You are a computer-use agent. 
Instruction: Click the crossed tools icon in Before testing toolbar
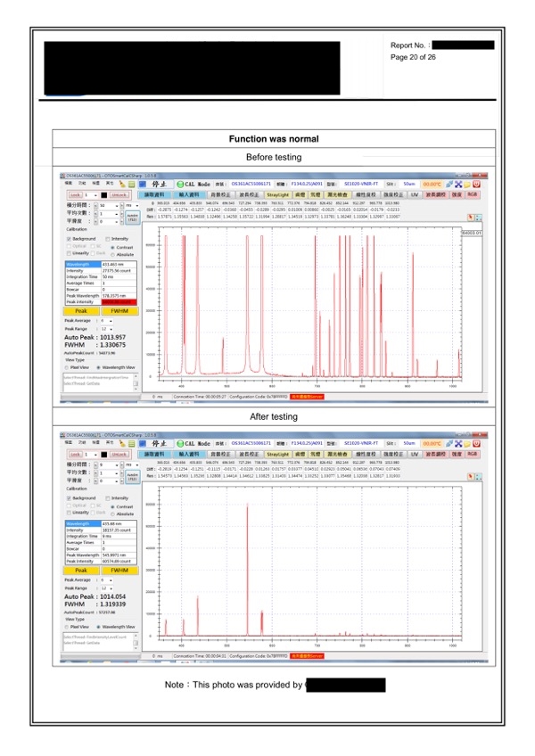[458, 185]
